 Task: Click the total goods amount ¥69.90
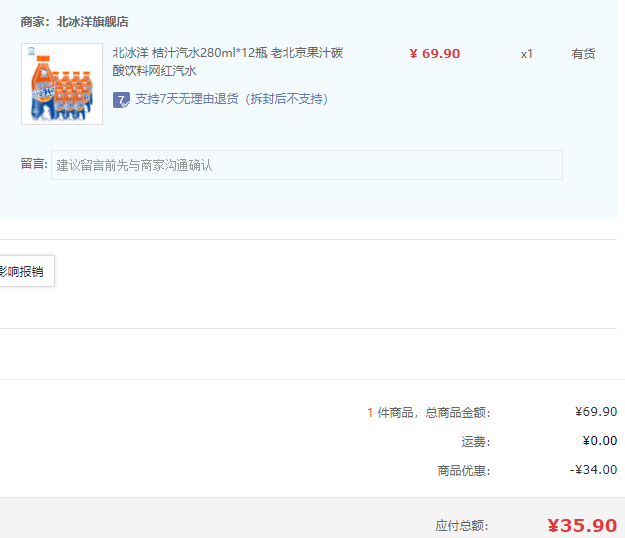(596, 411)
